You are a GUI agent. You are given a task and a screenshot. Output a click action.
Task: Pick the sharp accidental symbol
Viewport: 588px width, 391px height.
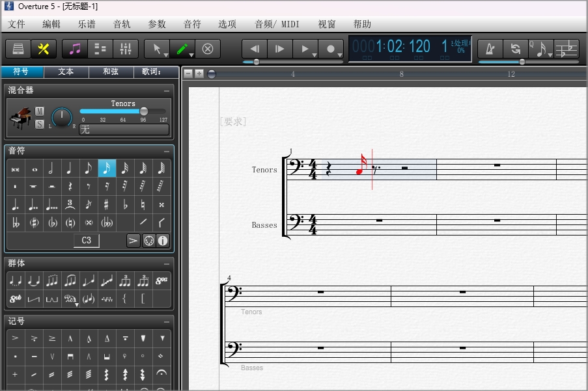[106, 204]
